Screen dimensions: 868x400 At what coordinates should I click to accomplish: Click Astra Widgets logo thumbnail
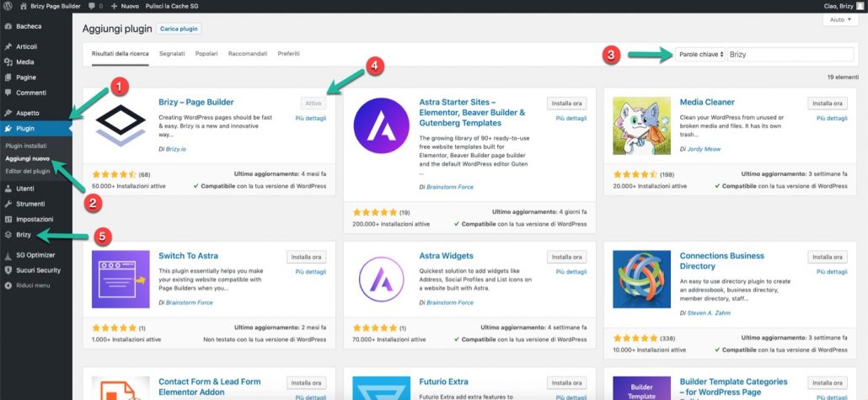382,280
